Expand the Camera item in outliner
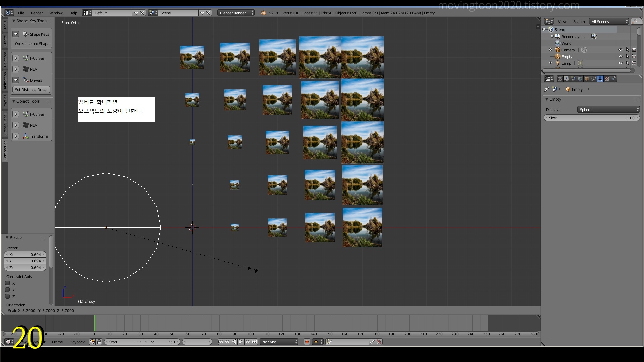Viewport: 644px width, 362px height. pyautogui.click(x=550, y=50)
